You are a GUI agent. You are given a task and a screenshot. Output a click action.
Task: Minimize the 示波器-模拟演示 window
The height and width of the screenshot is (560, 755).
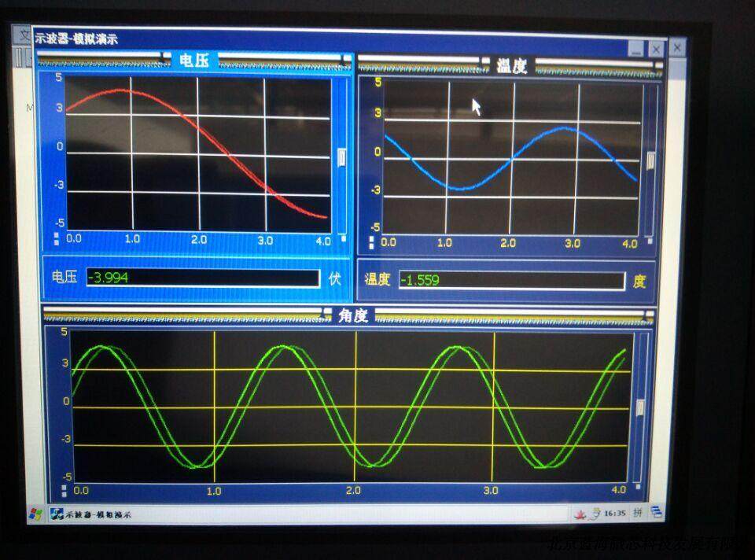[635, 50]
